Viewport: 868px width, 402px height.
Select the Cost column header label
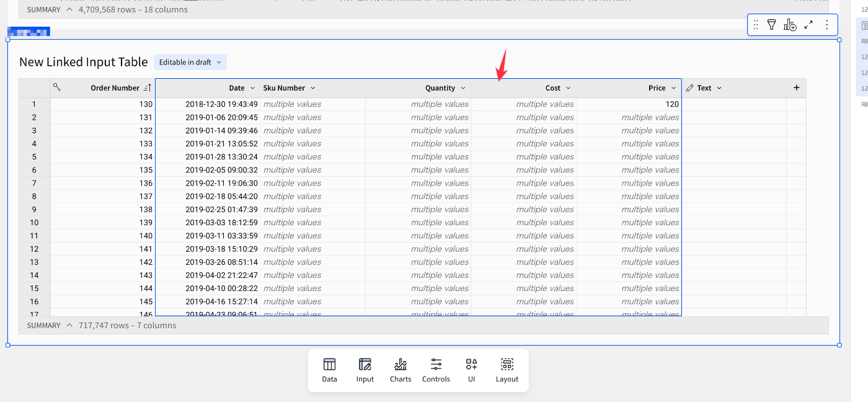click(553, 88)
